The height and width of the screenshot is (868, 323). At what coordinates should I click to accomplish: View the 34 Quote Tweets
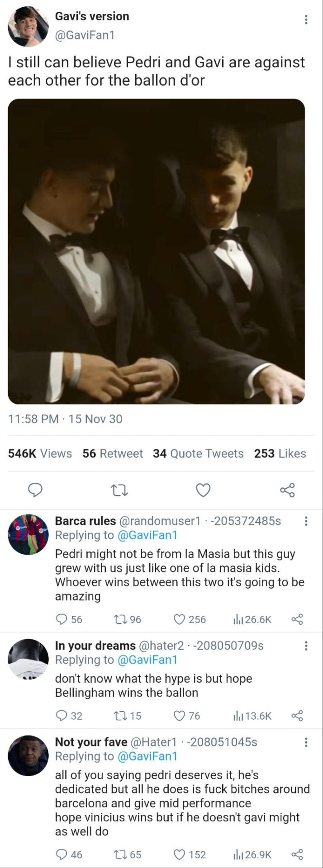(x=198, y=453)
